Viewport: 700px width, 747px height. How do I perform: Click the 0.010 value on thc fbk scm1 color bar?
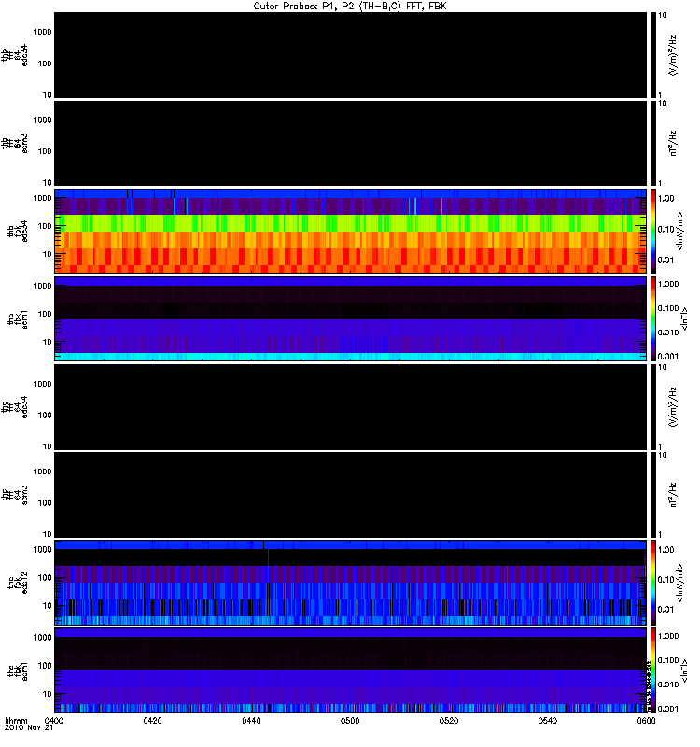point(668,684)
